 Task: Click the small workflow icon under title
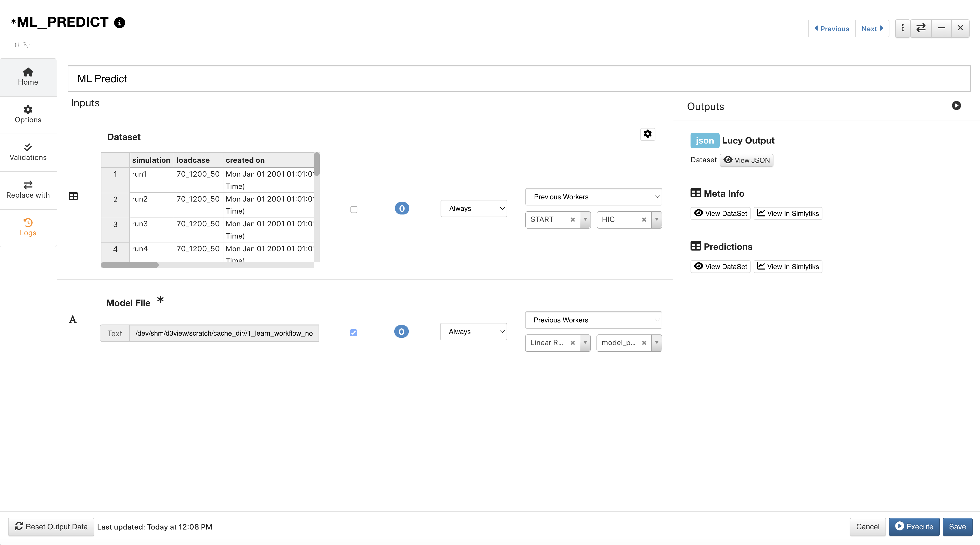pos(22,45)
